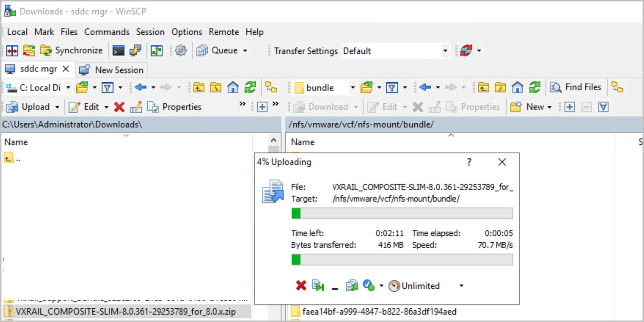Screen dimensions: 644x322
Task: Go back in remote panel history
Action: (x=425, y=88)
